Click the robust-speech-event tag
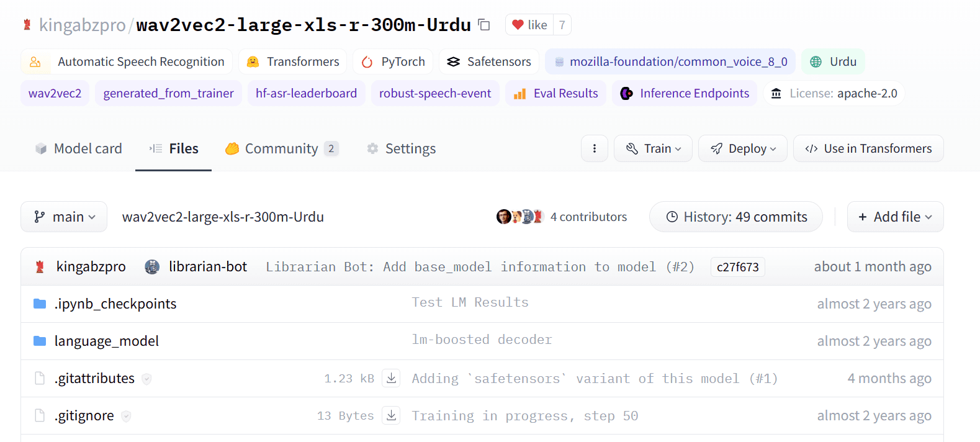The image size is (980, 442). (x=435, y=93)
